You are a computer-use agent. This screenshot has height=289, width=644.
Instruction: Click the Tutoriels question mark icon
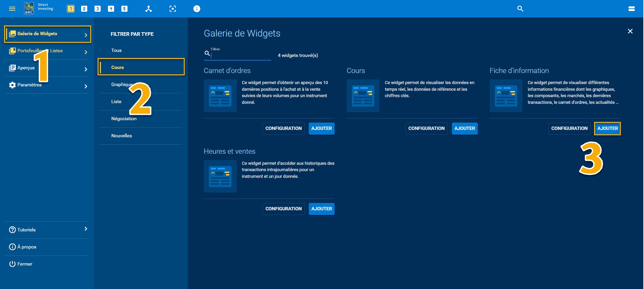12,230
